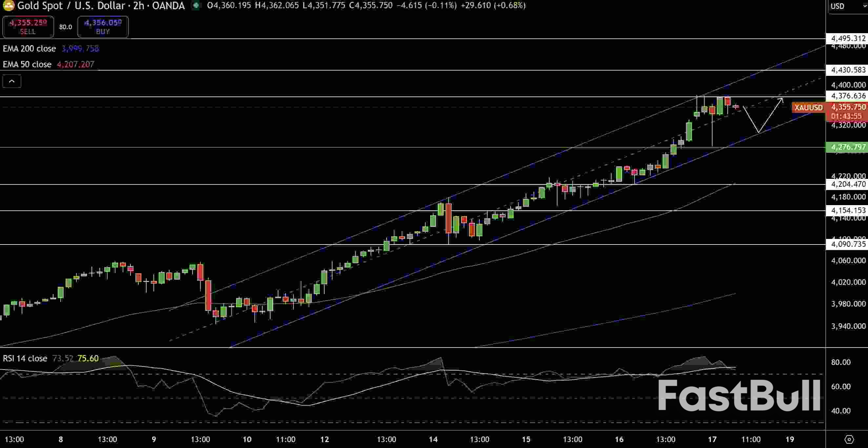Click the 4,090.735 price line label
The height and width of the screenshot is (448, 868).
(x=847, y=244)
